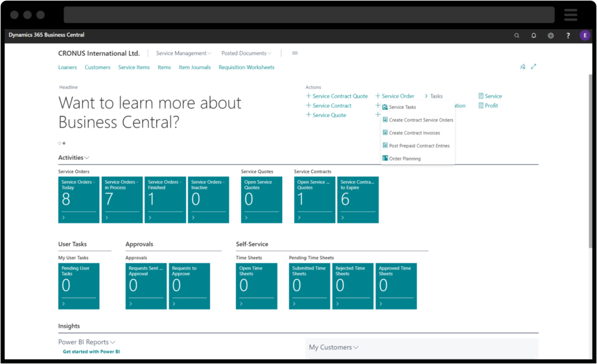Image resolution: width=597 pixels, height=364 pixels.
Task: Click the Service Orders - Today tile showing 8
Action: (x=79, y=199)
